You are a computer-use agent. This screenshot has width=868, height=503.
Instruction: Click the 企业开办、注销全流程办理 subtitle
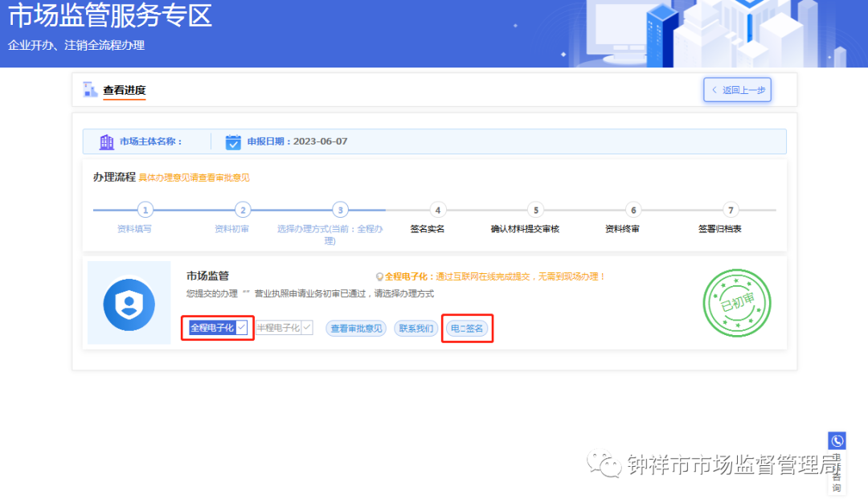click(76, 45)
